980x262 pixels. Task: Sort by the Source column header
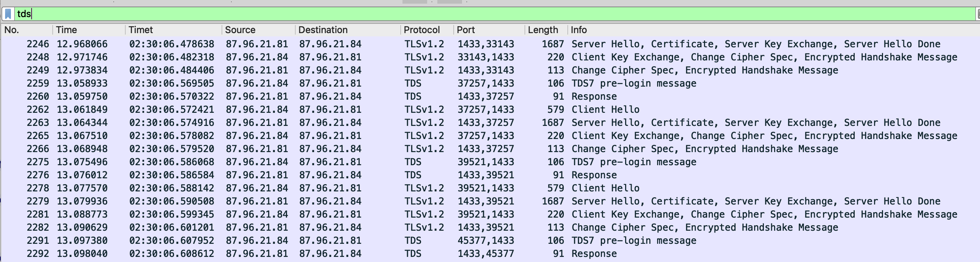258,30
